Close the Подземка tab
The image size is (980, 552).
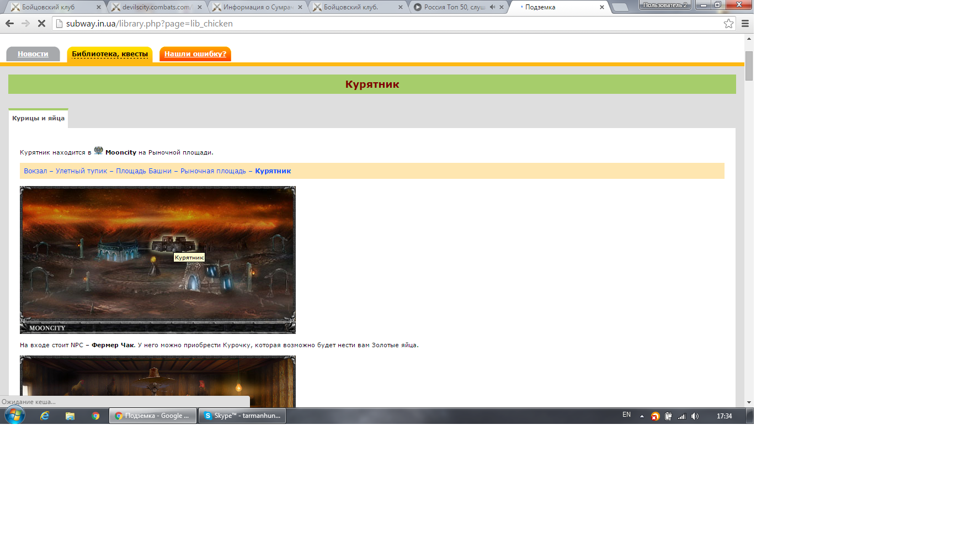[x=601, y=7]
